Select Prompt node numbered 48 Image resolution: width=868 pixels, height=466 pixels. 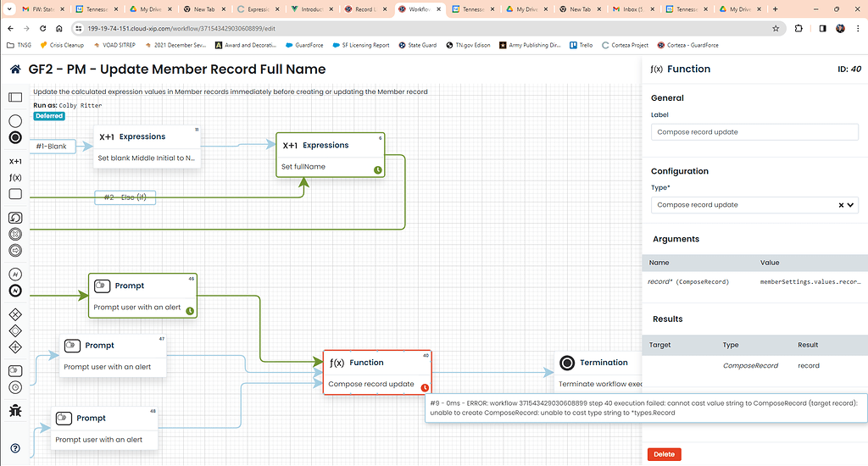(104, 429)
